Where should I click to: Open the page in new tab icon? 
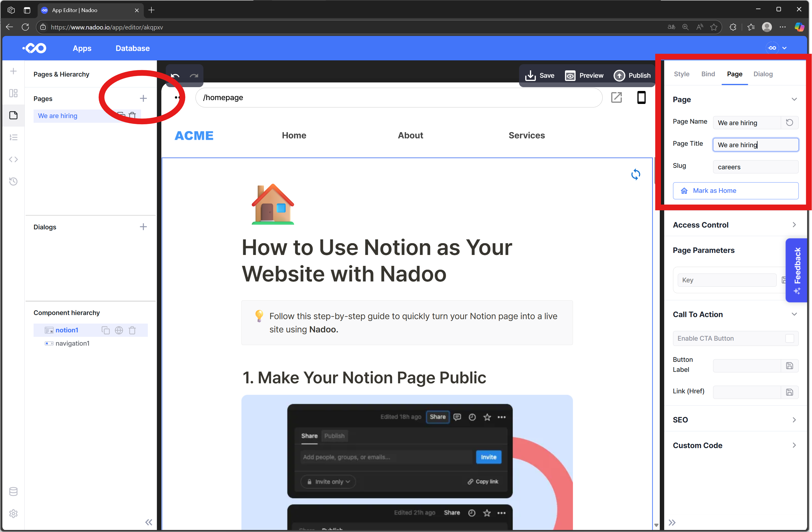click(617, 97)
